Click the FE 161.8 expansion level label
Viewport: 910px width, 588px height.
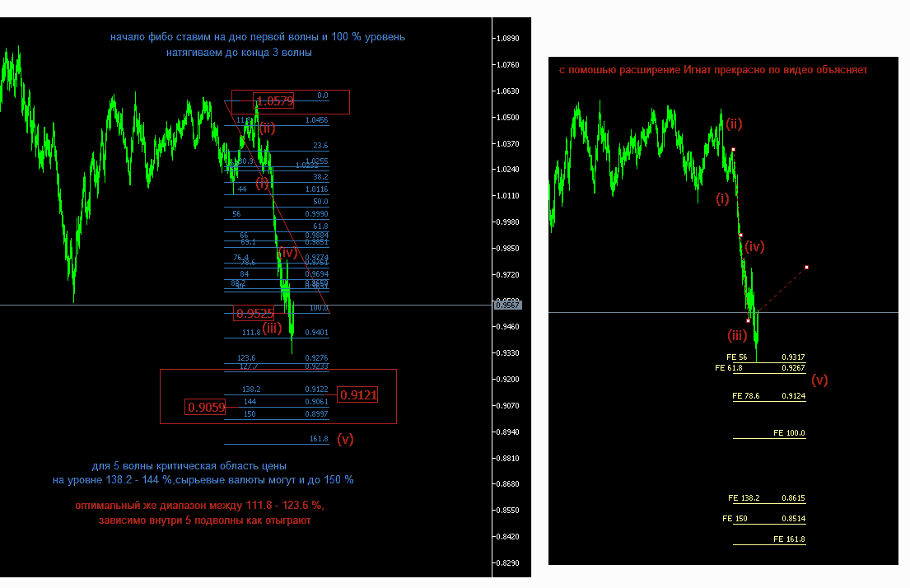click(x=789, y=539)
